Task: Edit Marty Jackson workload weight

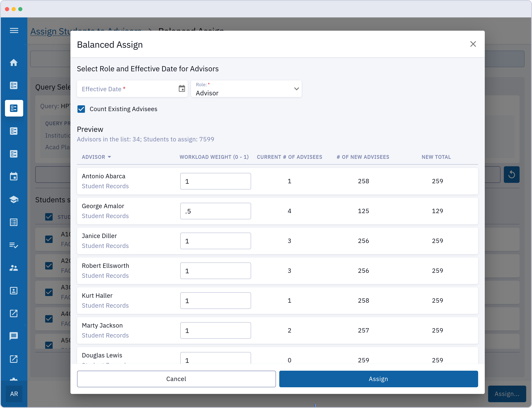Action: point(215,330)
